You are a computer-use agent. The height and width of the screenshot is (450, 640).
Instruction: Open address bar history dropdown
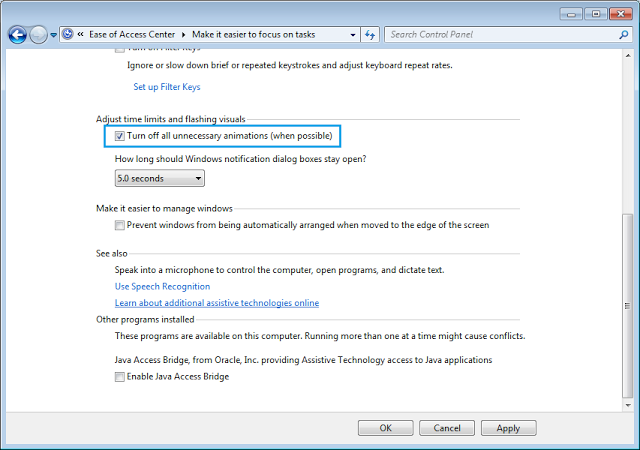pos(353,35)
